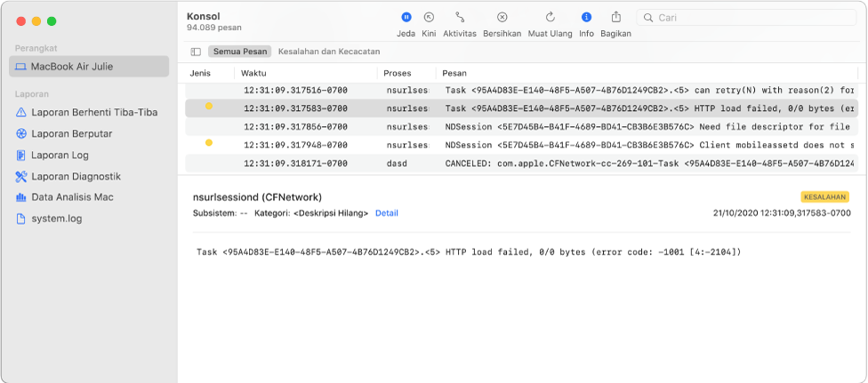Click timestamp 21/10/2020 12:31:09,317583-0700
The height and width of the screenshot is (383, 868).
[782, 213]
